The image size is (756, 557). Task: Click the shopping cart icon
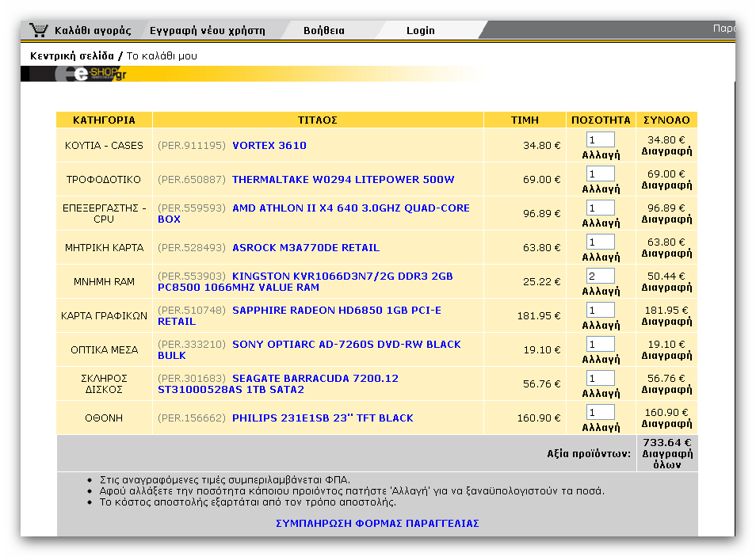pyautogui.click(x=39, y=30)
